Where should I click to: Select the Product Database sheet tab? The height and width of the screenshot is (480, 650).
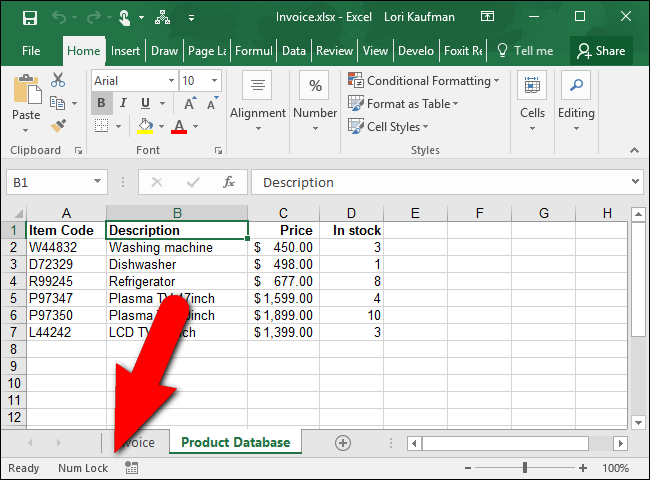click(x=235, y=442)
